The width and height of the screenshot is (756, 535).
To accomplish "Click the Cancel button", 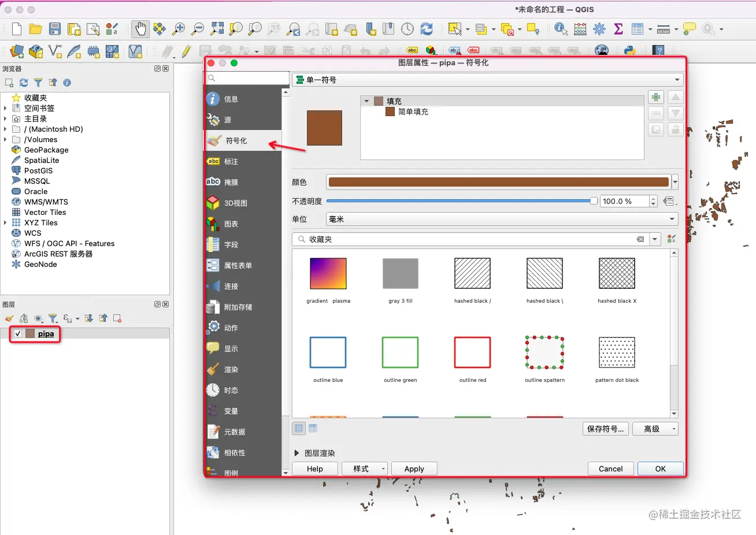I will pyautogui.click(x=610, y=469).
